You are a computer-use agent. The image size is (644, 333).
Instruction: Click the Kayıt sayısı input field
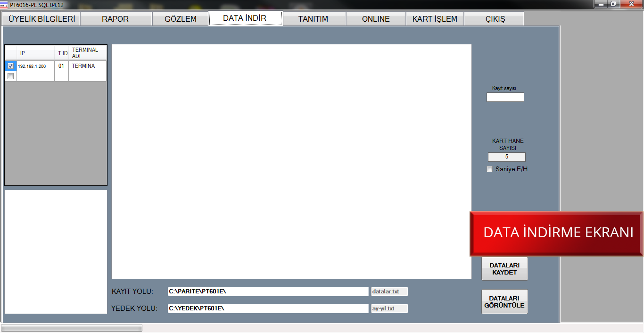coord(505,97)
